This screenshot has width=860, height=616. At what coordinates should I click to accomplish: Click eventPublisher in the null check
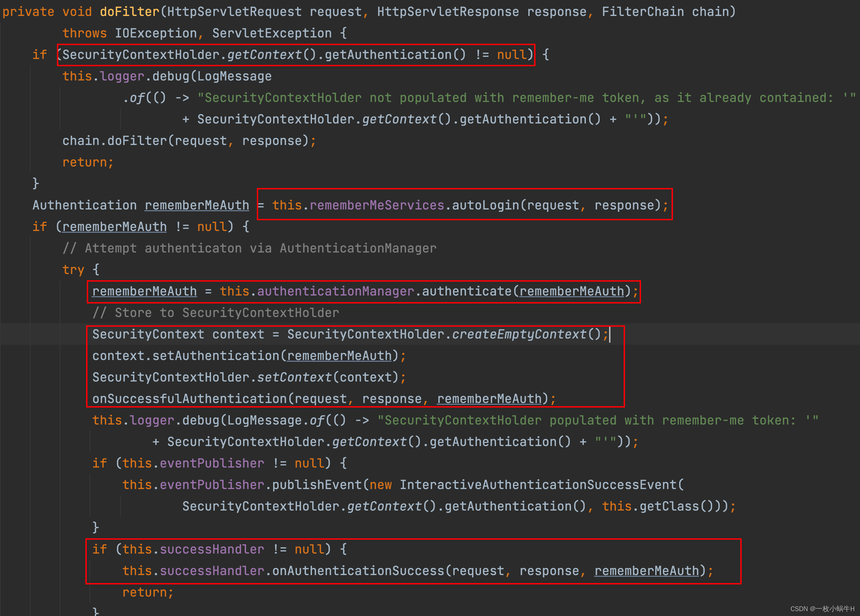point(212,463)
